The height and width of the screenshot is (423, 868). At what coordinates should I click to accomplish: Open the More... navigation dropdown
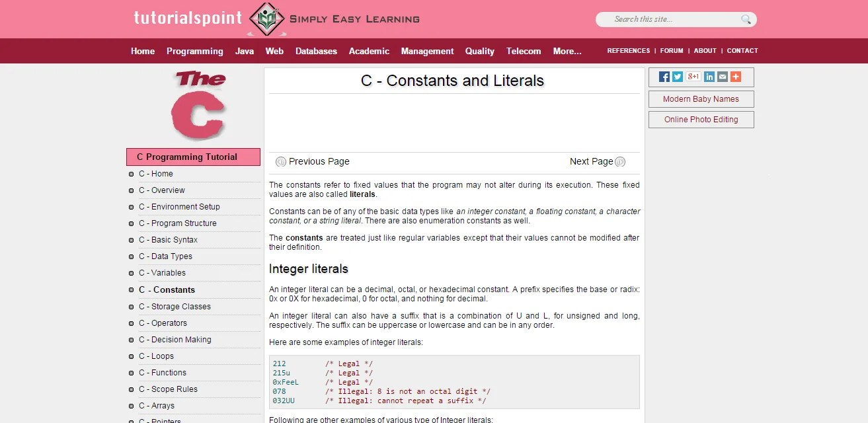[567, 51]
